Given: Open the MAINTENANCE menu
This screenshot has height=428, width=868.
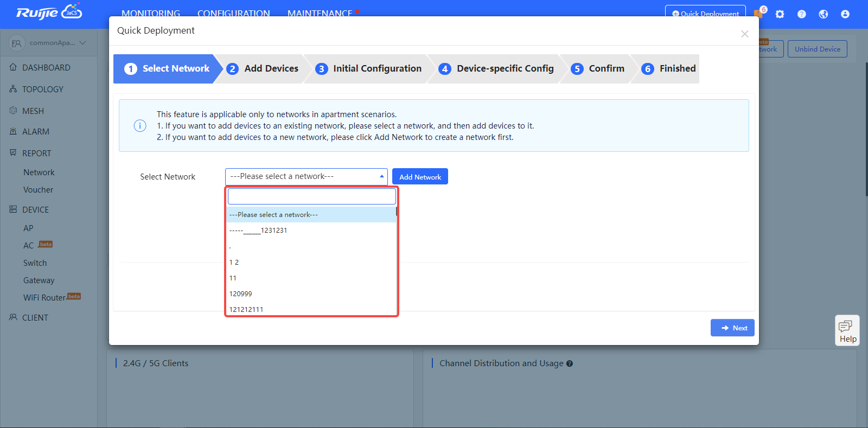Looking at the screenshot, I should pos(320,13).
